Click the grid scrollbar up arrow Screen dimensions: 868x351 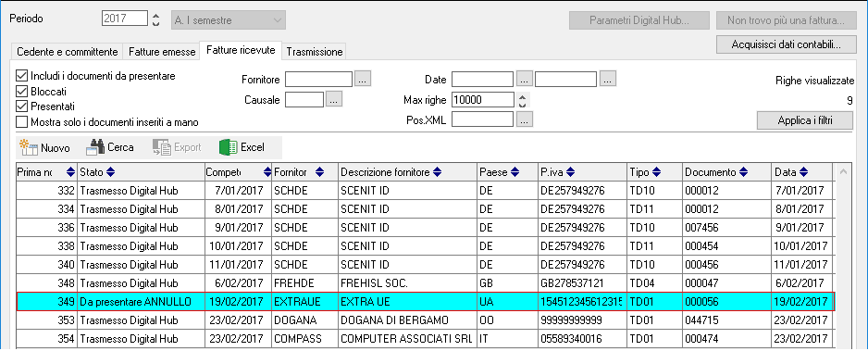(843, 172)
